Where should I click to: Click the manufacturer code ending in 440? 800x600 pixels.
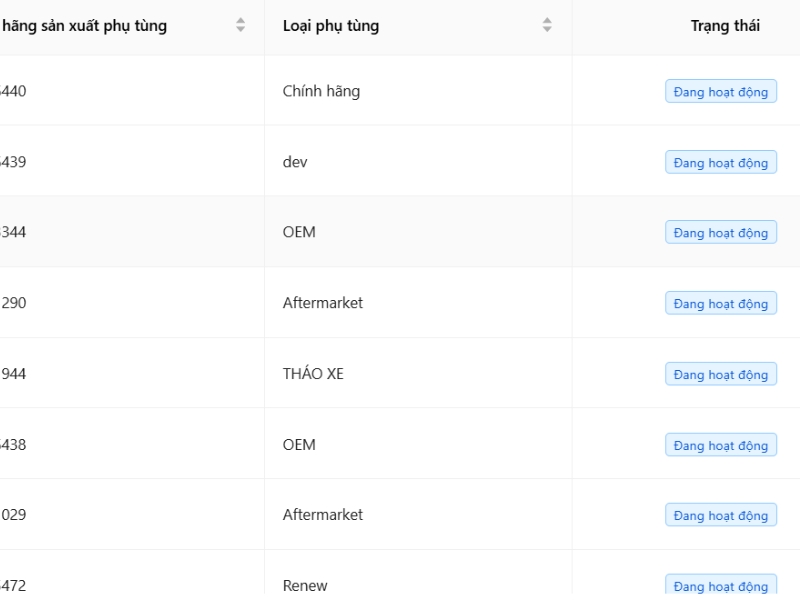pyautogui.click(x=13, y=91)
